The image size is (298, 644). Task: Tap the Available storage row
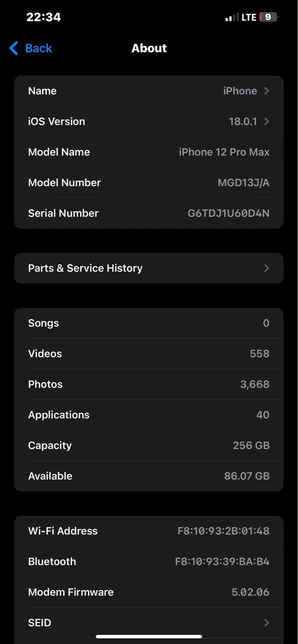[x=149, y=476]
